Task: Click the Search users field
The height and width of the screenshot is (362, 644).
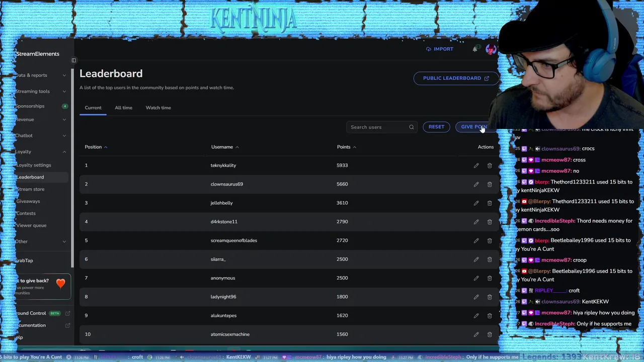Action: pos(381,127)
